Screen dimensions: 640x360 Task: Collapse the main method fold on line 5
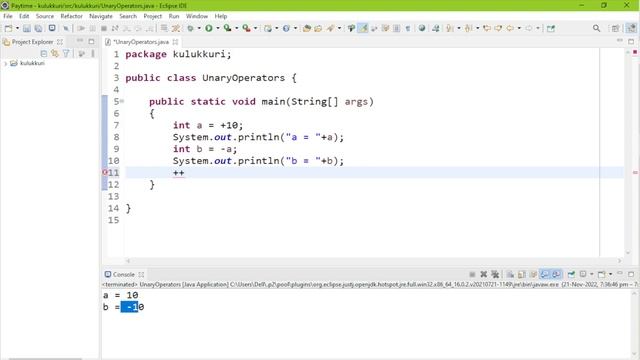coord(122,101)
